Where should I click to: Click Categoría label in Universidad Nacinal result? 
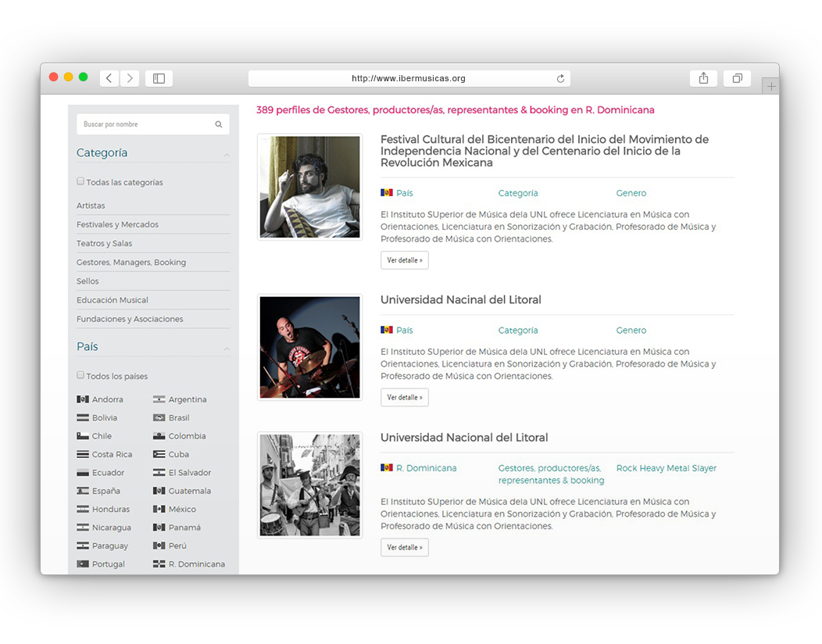coord(518,331)
